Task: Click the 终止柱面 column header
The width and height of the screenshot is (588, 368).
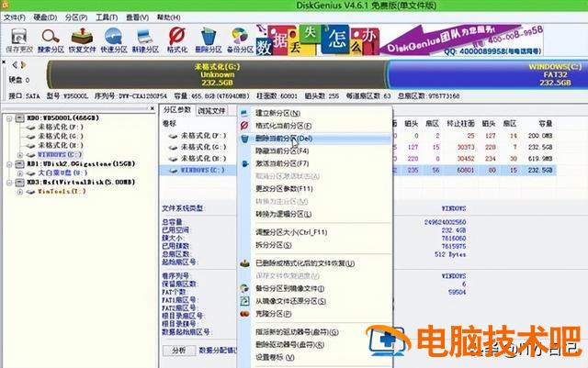Action: click(x=460, y=124)
